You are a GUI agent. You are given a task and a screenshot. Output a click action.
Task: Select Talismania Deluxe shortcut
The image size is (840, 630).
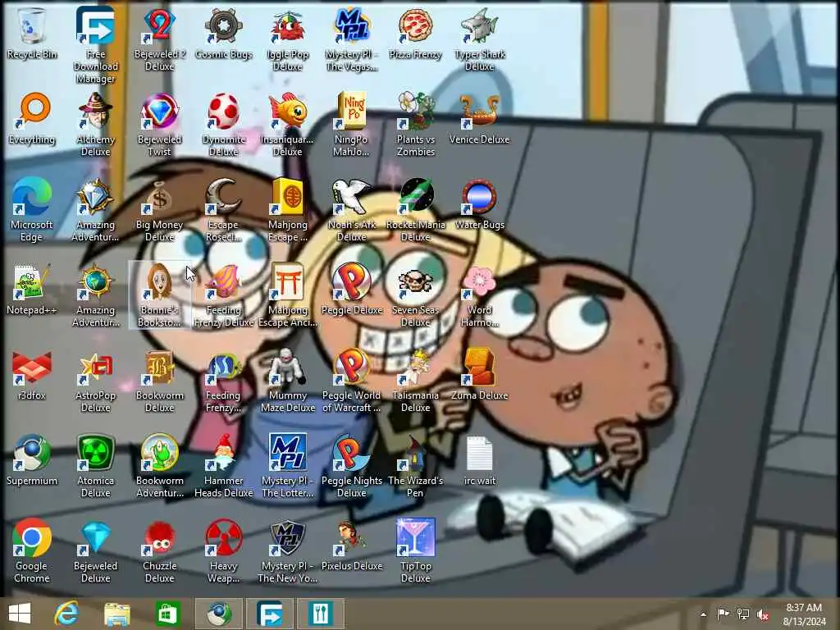click(x=415, y=381)
